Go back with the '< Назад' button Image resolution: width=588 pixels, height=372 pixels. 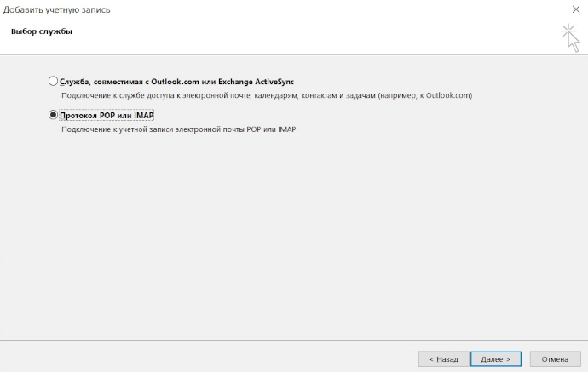(x=444, y=359)
